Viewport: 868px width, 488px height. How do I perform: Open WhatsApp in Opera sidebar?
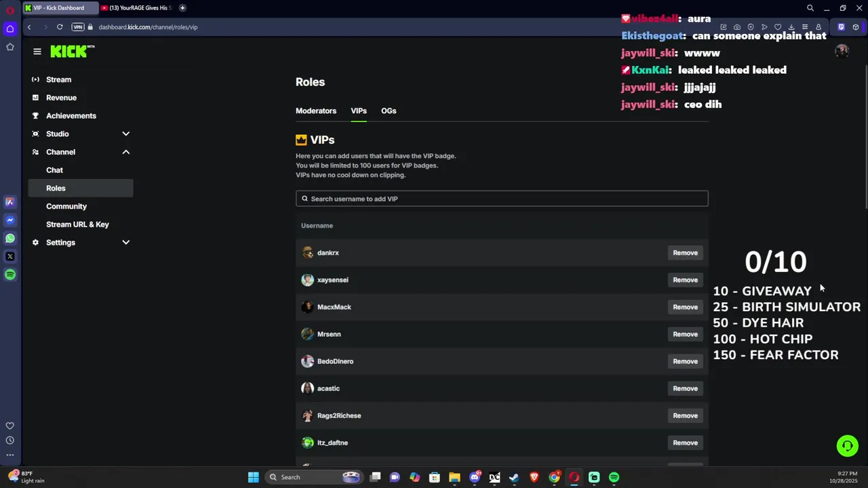10,239
